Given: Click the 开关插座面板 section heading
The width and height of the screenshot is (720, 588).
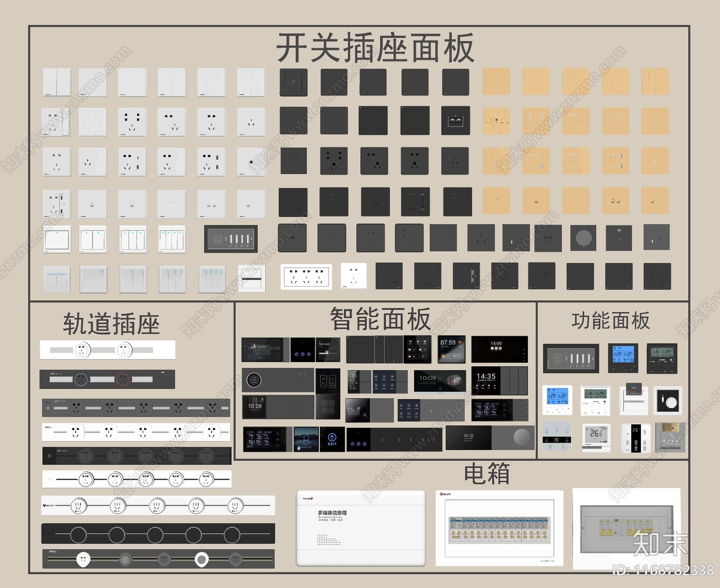Looking at the screenshot, I should (375, 48).
